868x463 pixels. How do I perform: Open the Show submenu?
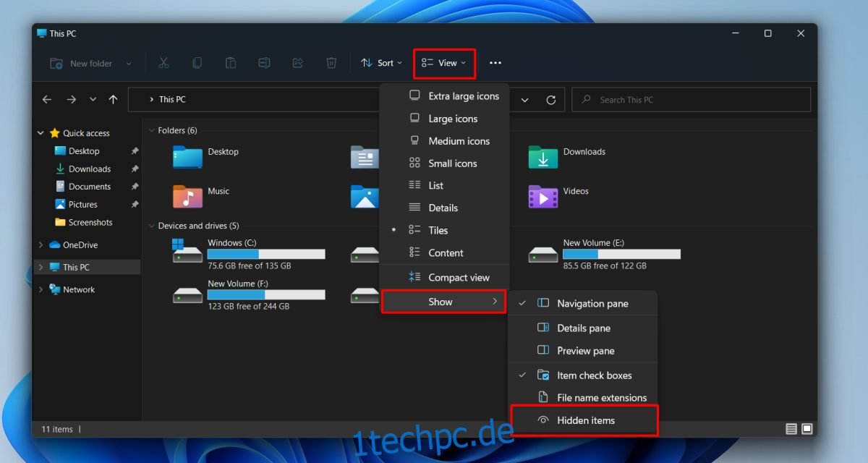(443, 302)
